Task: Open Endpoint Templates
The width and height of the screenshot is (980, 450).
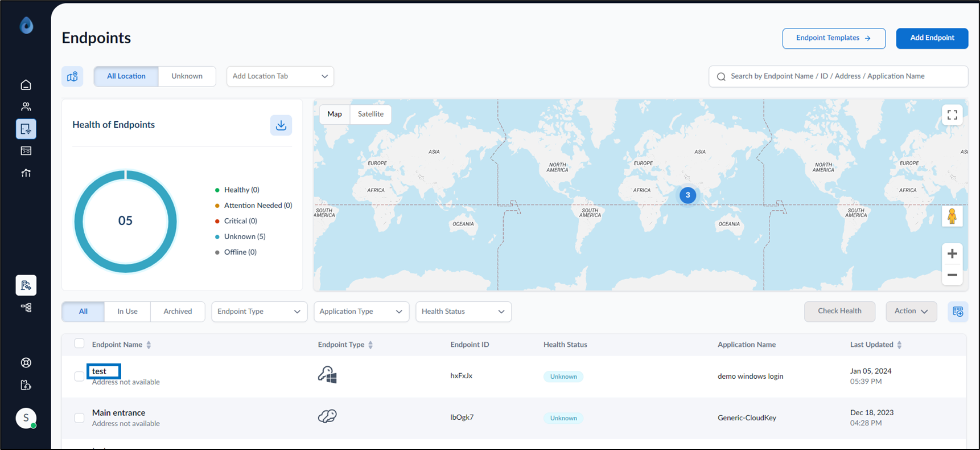Action: [834, 38]
